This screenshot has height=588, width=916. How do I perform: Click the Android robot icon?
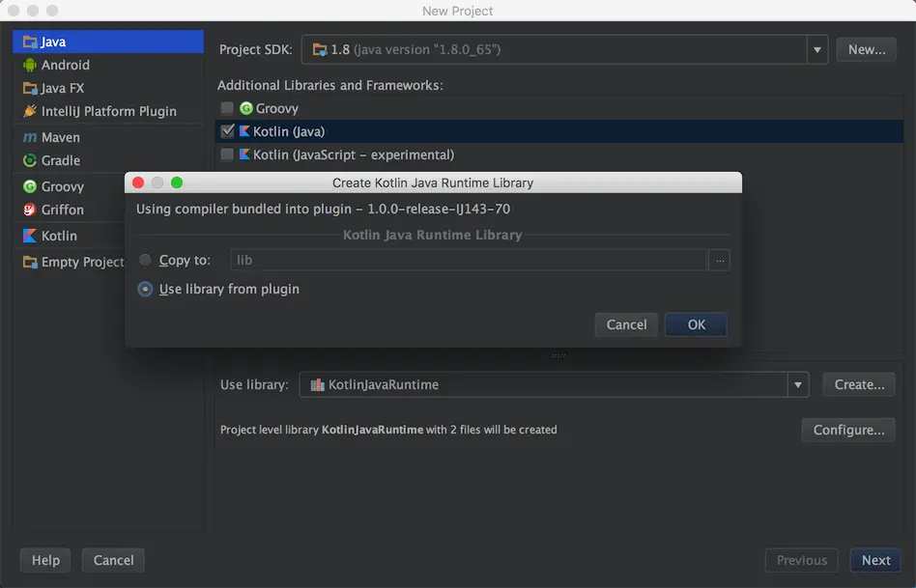(x=30, y=65)
